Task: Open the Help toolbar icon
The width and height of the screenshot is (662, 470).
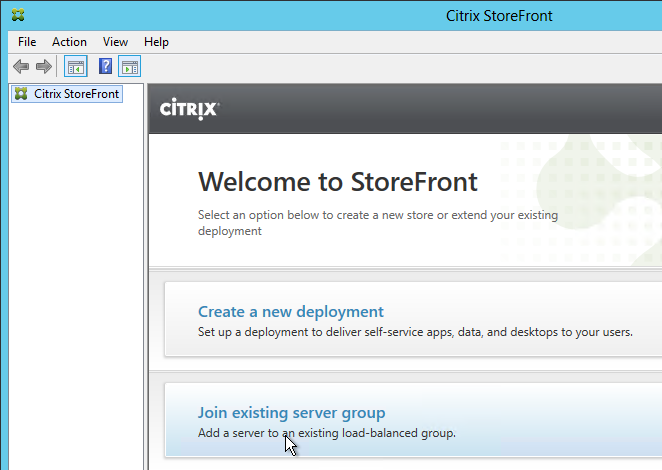Action: click(105, 66)
